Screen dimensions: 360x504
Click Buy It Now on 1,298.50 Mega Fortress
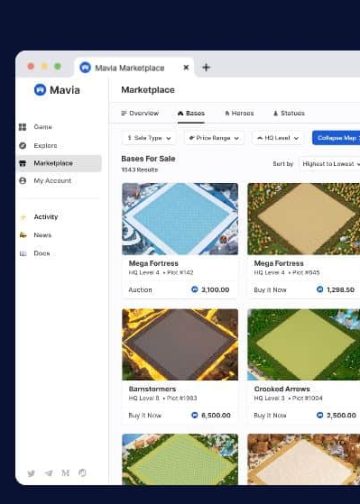click(x=270, y=290)
